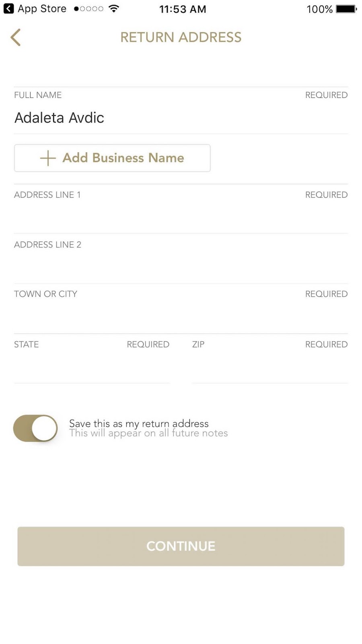Image resolution: width=362 pixels, height=644 pixels.
Task: Tap the 100% battery percentage label
Action: click(x=320, y=9)
